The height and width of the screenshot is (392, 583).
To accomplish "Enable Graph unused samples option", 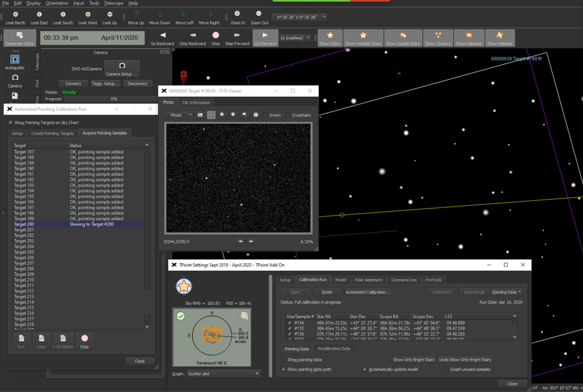I will pos(446,369).
